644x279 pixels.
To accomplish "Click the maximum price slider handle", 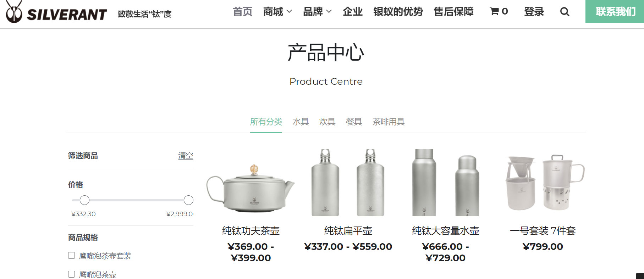I will [x=188, y=200].
